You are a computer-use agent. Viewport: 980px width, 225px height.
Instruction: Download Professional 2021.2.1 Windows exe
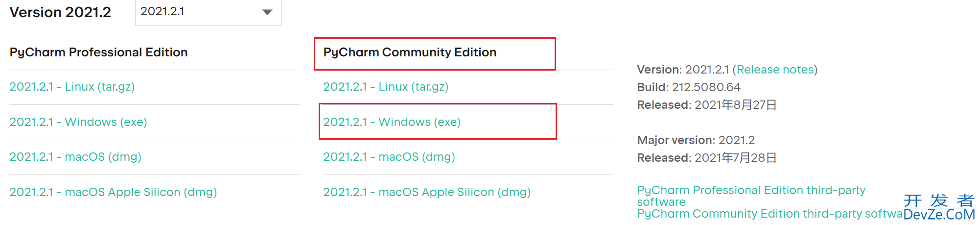tap(78, 122)
